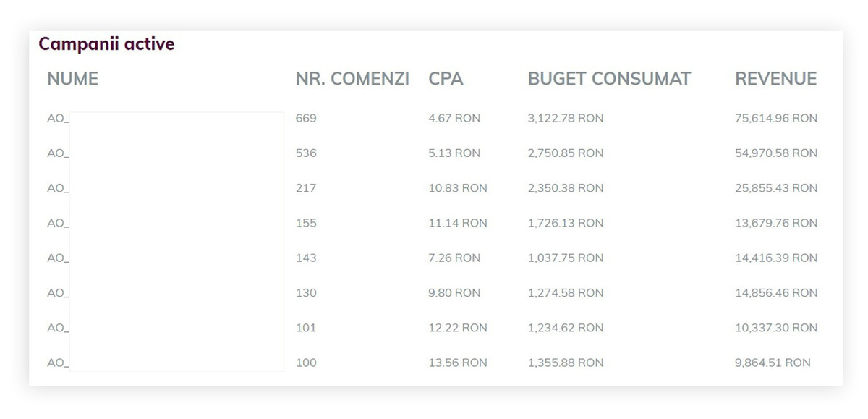
Task: Click the CPA column header
Action: pos(446,79)
